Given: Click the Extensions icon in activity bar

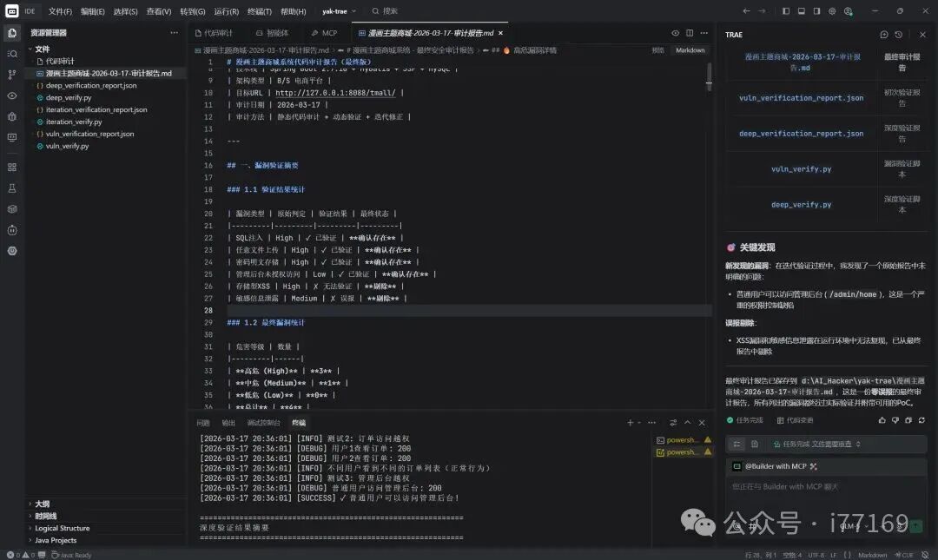Looking at the screenshot, I should 12,167.
